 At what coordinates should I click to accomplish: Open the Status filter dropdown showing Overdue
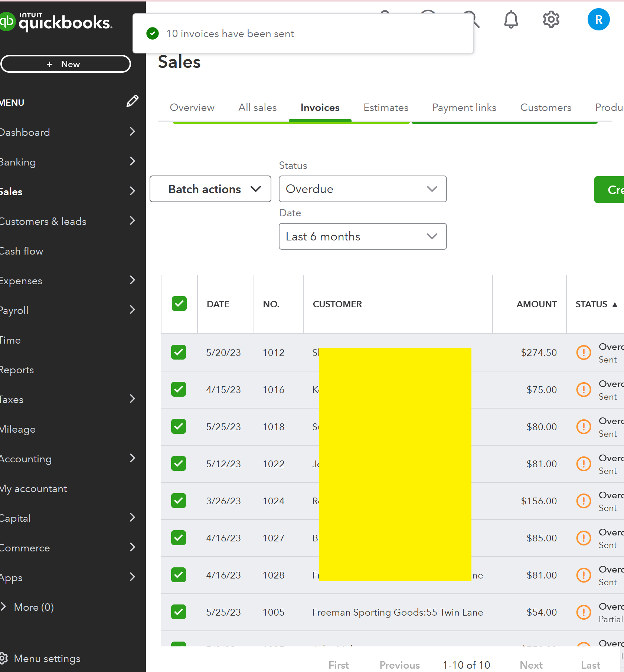[363, 189]
